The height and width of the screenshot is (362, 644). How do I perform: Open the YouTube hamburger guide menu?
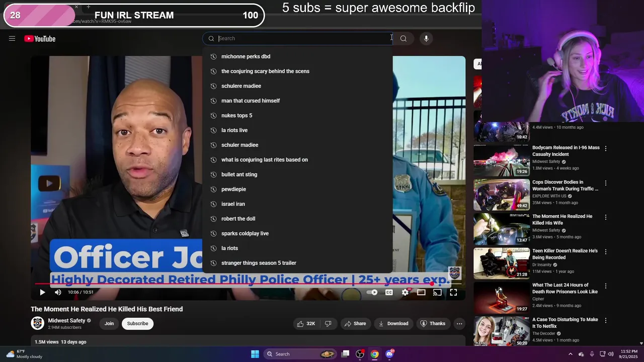[12, 39]
